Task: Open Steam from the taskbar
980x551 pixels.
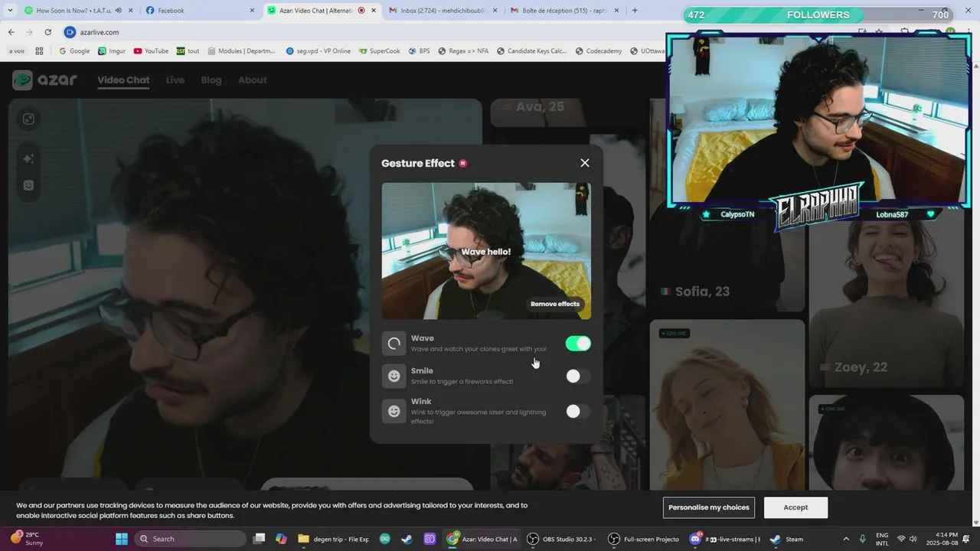Action: tap(786, 539)
